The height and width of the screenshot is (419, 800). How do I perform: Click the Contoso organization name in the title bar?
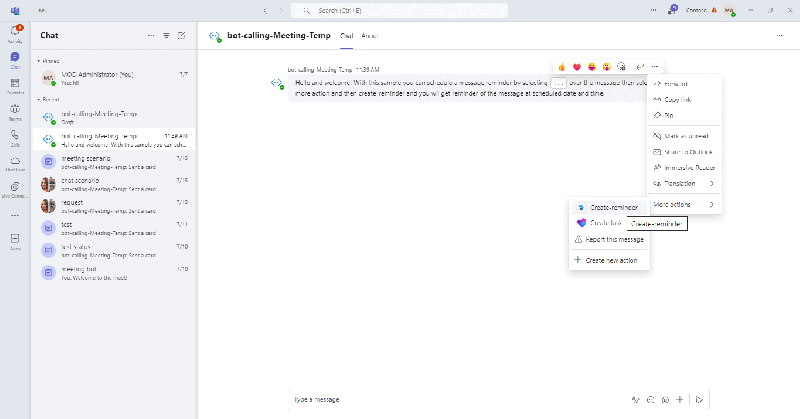coord(696,10)
